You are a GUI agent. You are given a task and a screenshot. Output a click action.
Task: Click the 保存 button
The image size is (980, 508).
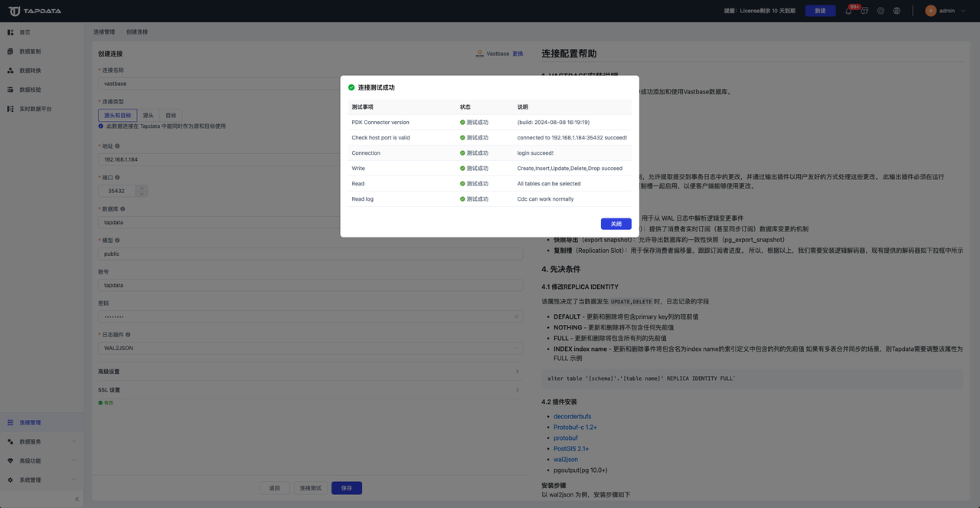point(347,488)
